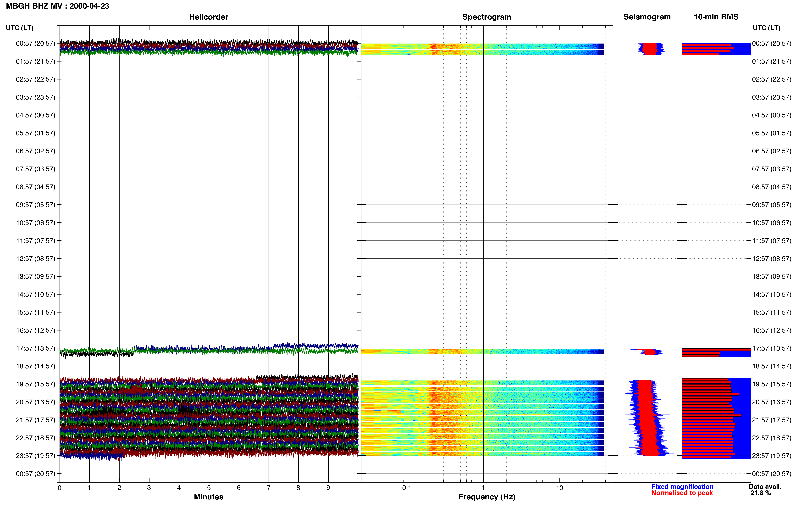Screen dimensions: 812x508
Task: Click left time label 03:57 (23:57)
Action: coord(36,97)
